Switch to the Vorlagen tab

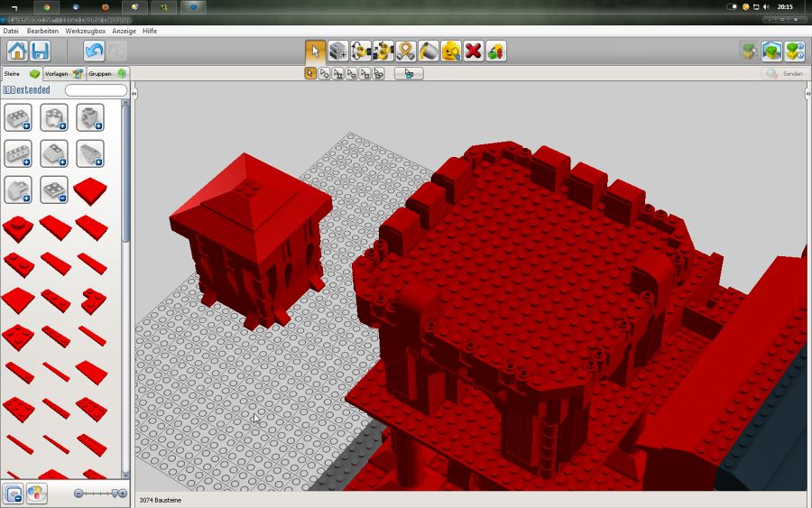[61, 73]
